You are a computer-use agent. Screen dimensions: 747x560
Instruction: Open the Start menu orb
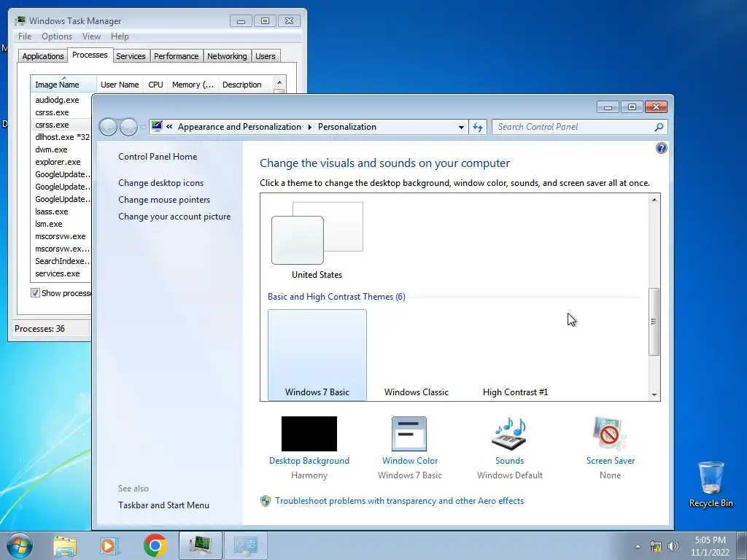point(20,545)
